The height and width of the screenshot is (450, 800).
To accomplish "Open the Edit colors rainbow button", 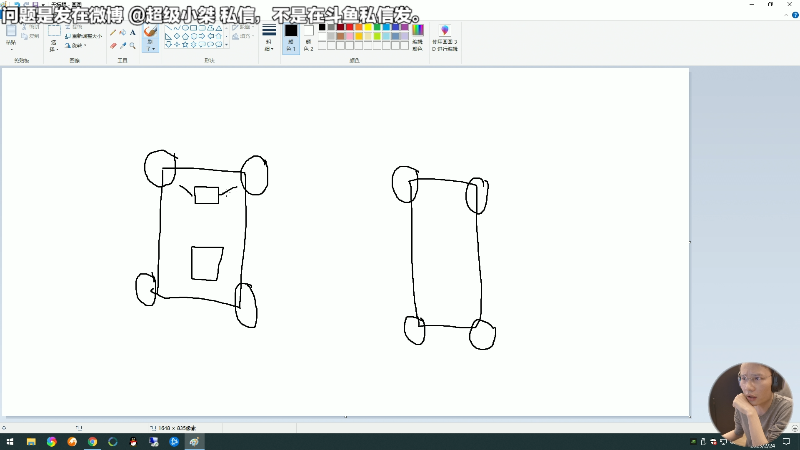I will coord(417,38).
